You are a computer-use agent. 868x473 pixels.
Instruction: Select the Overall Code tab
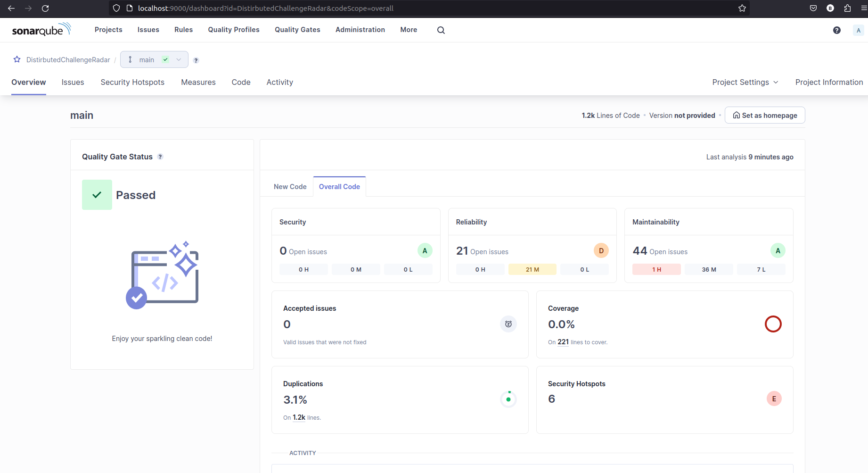[339, 187]
